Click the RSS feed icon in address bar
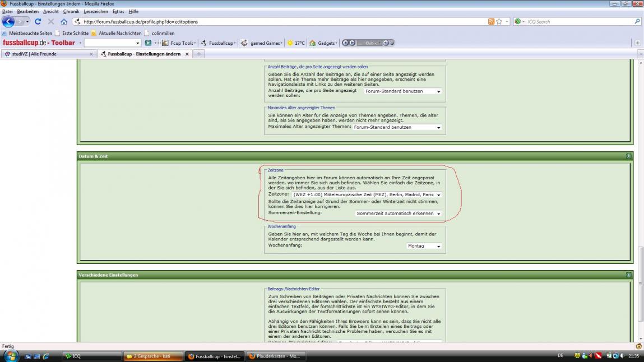This screenshot has height=362, width=644. [x=492, y=22]
